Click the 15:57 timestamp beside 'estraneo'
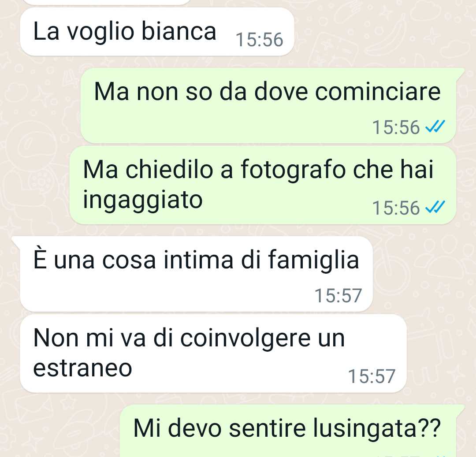The width and height of the screenshot is (476, 457). pos(372,376)
